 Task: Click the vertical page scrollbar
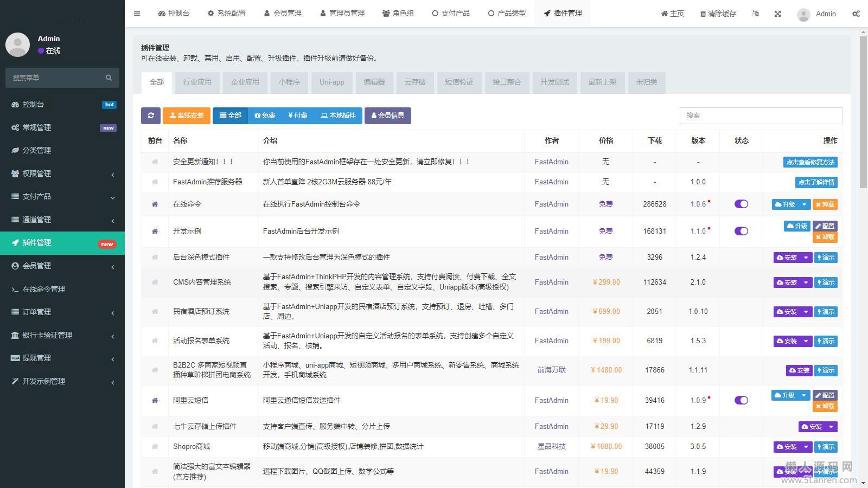point(863,108)
